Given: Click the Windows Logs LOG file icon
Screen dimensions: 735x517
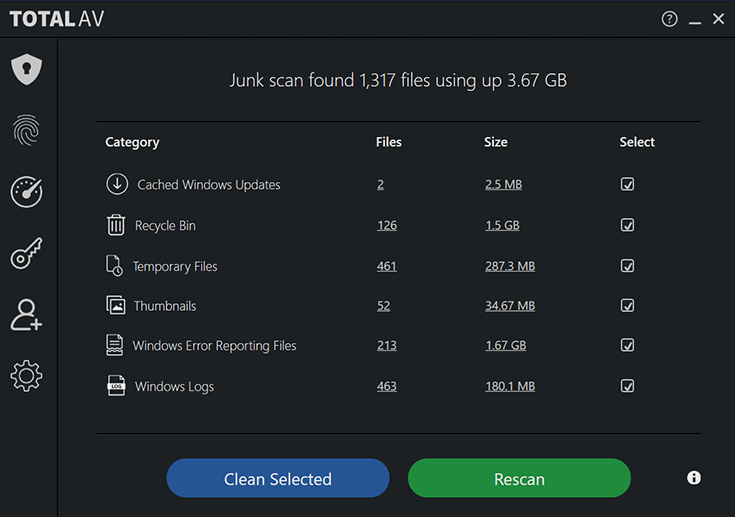Looking at the screenshot, I should pos(116,386).
